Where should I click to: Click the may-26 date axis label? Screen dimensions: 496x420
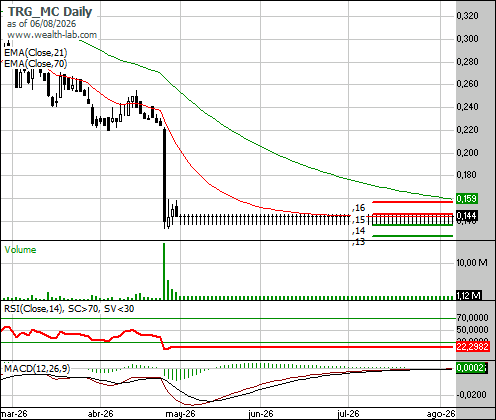click(180, 414)
